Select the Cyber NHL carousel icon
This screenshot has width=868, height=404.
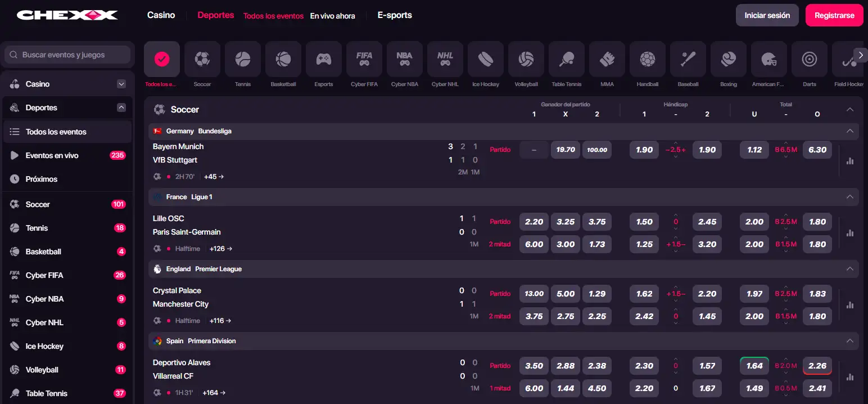(x=445, y=59)
